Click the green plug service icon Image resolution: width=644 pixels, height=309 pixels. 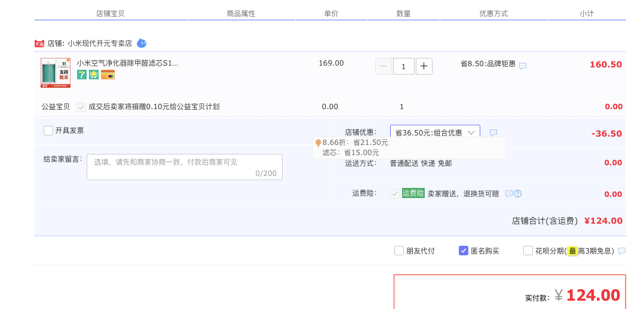point(94,75)
